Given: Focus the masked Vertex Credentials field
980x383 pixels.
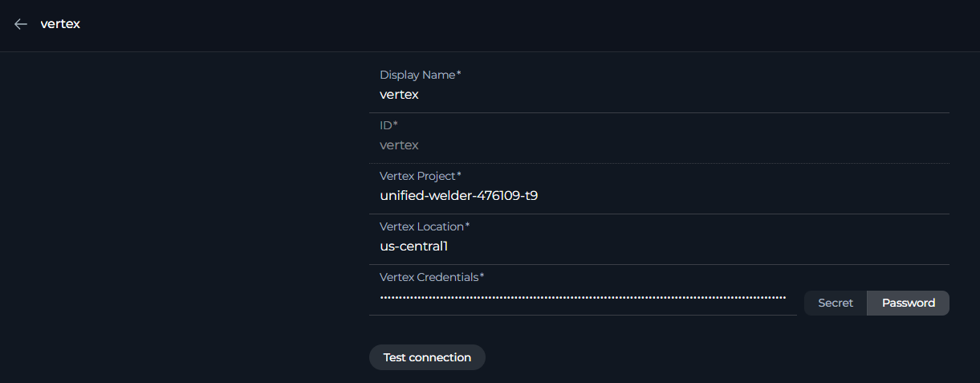Looking at the screenshot, I should pyautogui.click(x=582, y=298).
